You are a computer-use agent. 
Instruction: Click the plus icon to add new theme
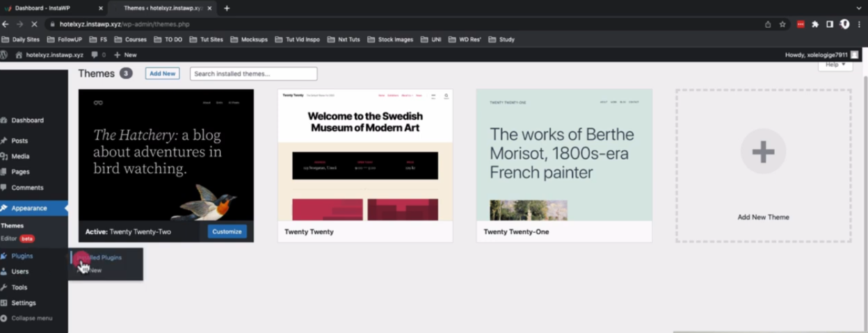pyautogui.click(x=763, y=152)
